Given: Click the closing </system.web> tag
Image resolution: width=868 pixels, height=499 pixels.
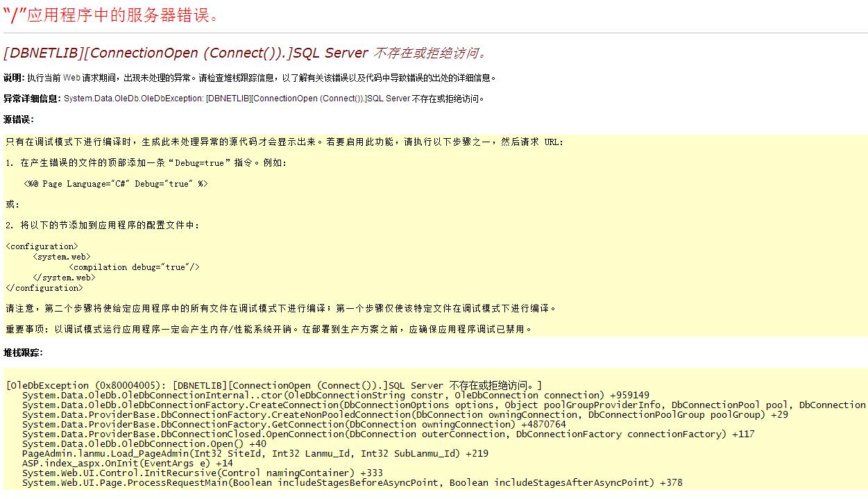Looking at the screenshot, I should click(64, 277).
